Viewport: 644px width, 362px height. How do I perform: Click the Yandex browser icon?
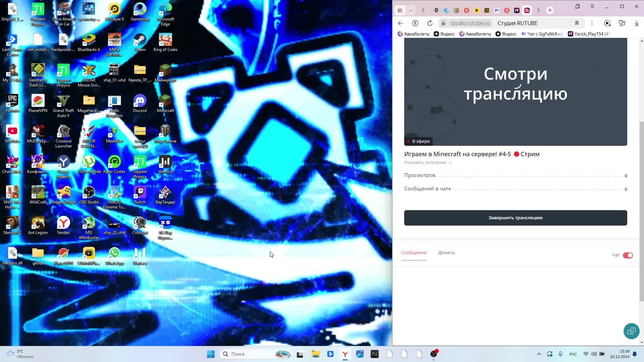coord(345,354)
